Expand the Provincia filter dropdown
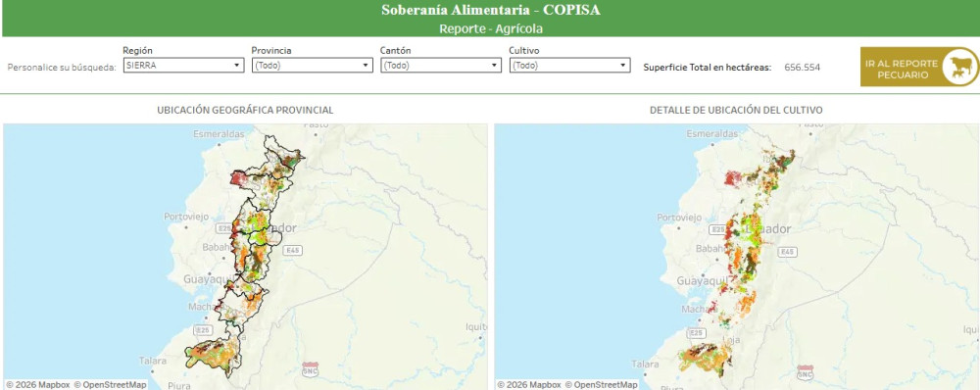 point(313,65)
